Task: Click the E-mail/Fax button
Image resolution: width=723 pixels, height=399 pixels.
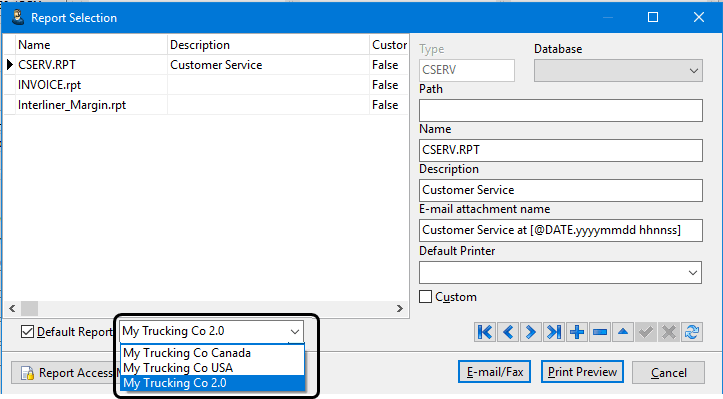Action: click(x=494, y=372)
